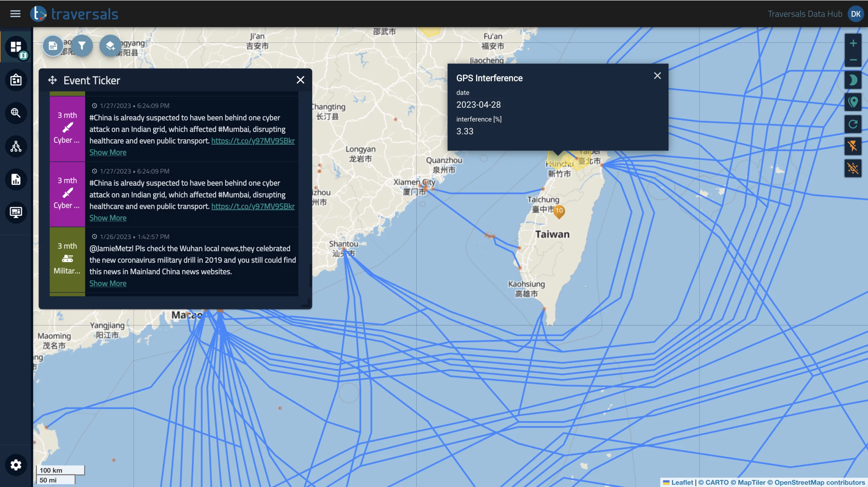The image size is (868, 487).
Task: Expand the second cyber event Show More
Action: click(x=107, y=218)
